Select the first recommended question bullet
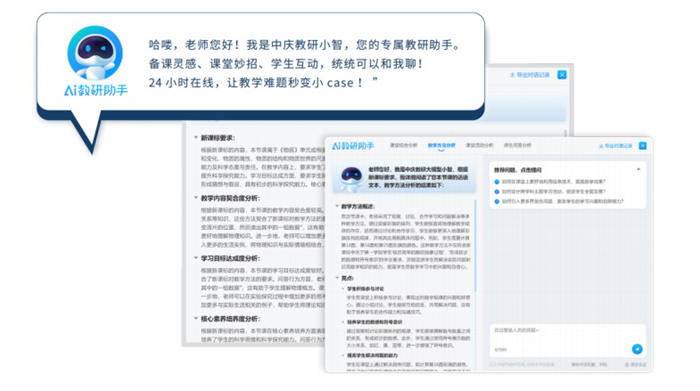Viewport: 700px width, 391px height. tap(497, 182)
